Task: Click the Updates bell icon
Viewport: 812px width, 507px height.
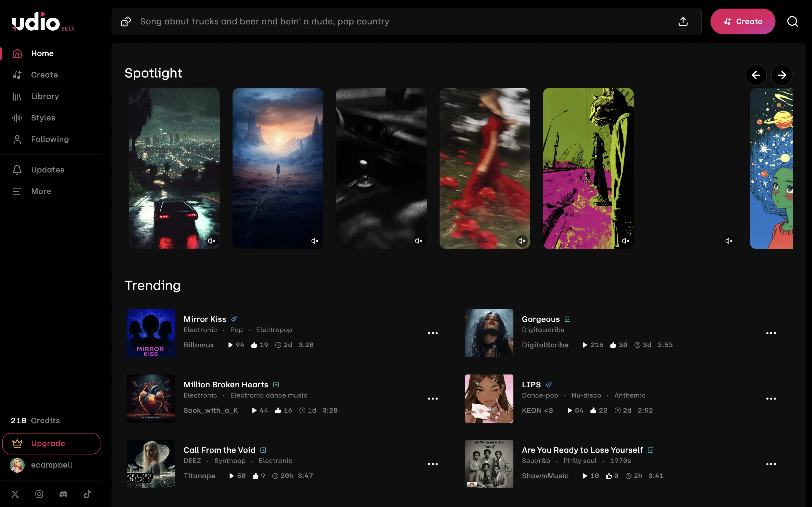Action: click(x=17, y=170)
